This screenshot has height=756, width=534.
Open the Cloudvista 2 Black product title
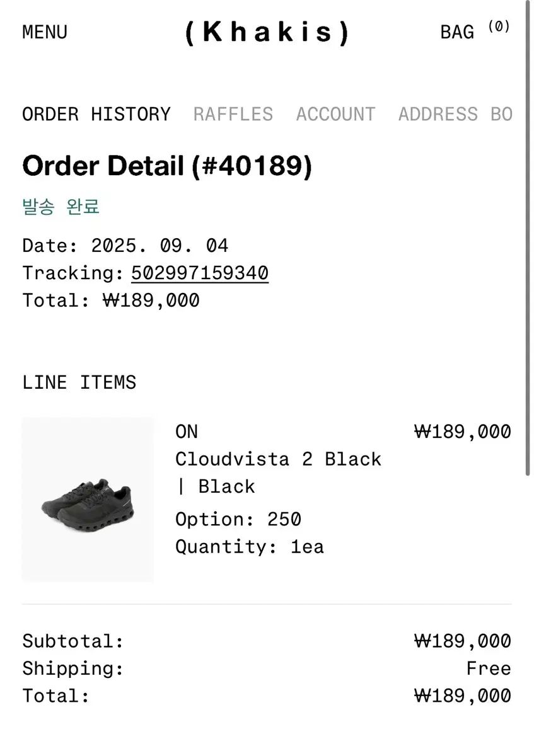[x=278, y=459]
